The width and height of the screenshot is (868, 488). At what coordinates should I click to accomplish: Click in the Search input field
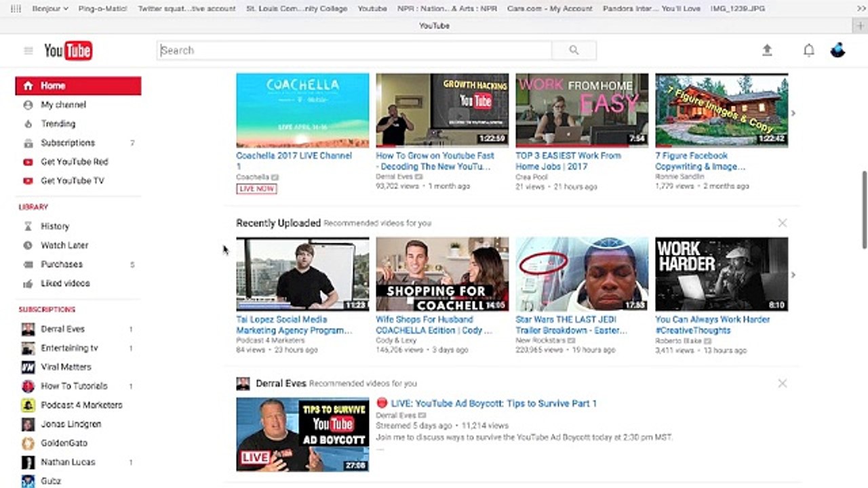click(354, 50)
